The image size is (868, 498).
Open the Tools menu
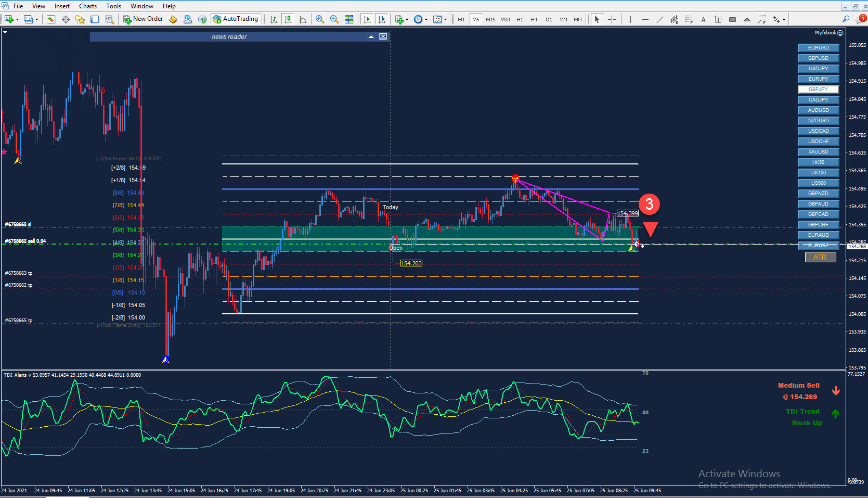pyautogui.click(x=113, y=6)
